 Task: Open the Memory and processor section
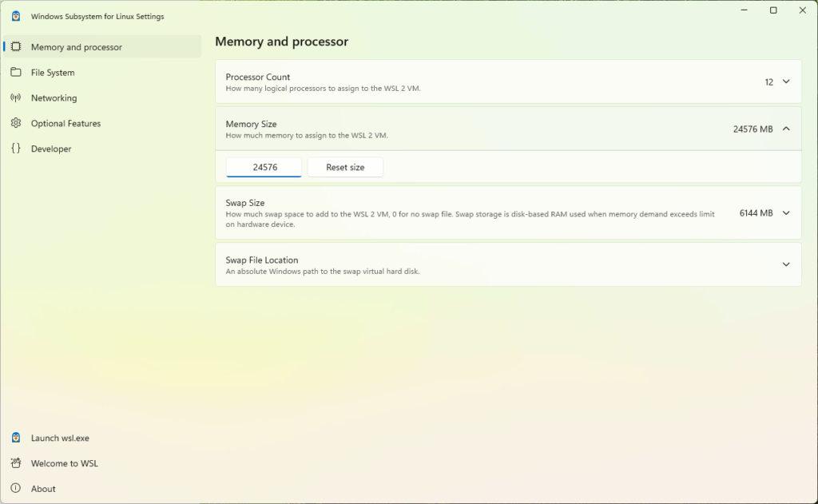click(102, 47)
